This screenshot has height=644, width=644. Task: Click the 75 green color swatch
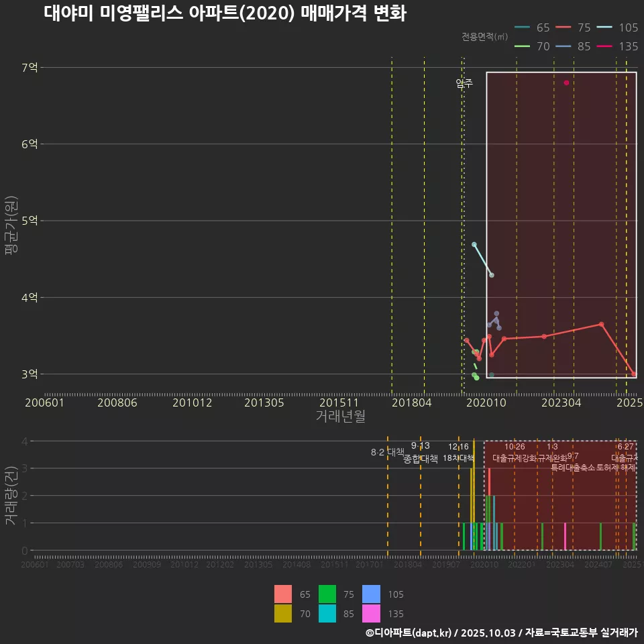329,594
